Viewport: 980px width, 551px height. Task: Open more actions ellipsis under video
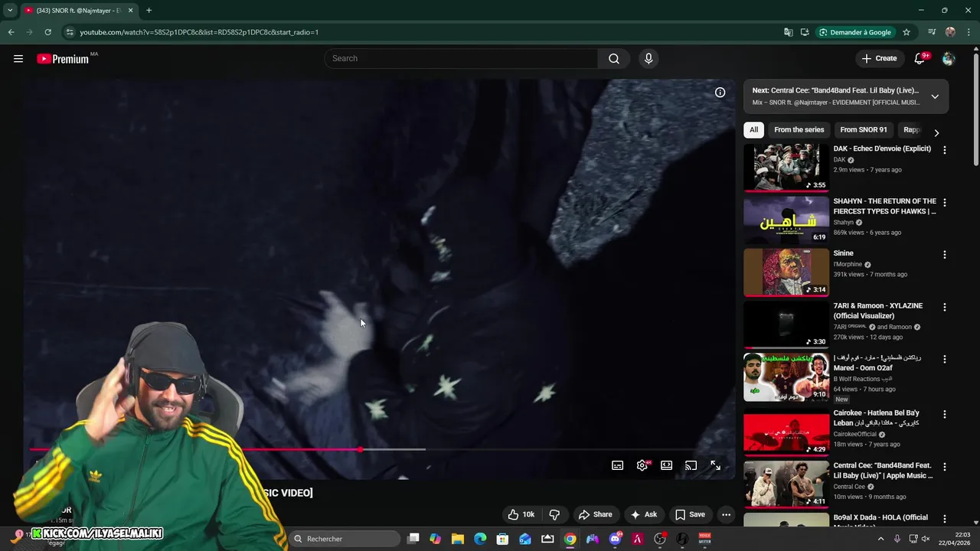point(726,514)
